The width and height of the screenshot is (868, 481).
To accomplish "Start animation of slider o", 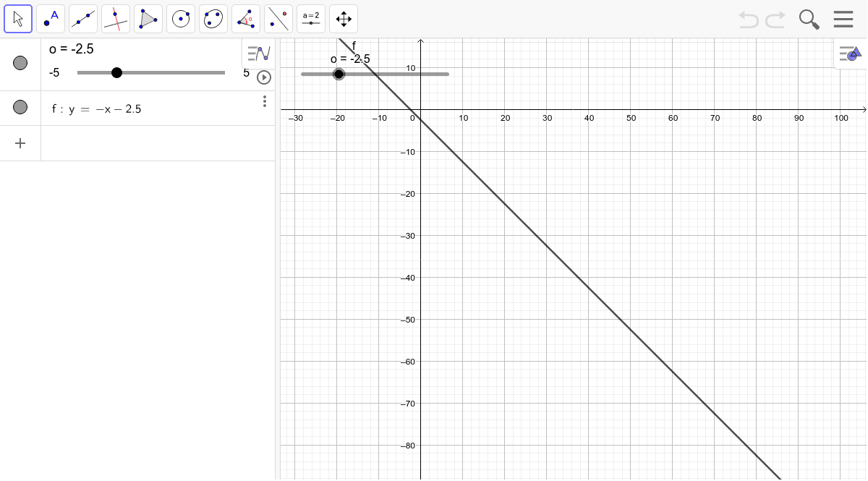I will (x=264, y=77).
